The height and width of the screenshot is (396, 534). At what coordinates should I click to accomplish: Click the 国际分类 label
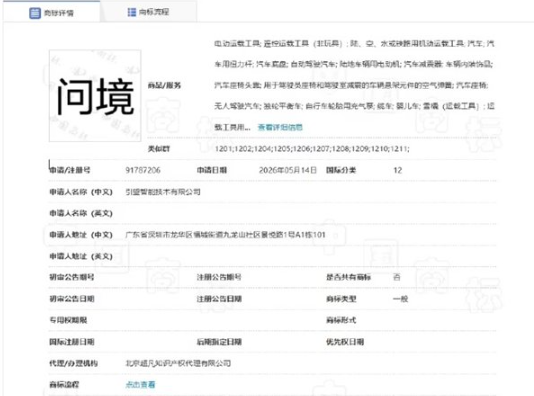coord(341,170)
